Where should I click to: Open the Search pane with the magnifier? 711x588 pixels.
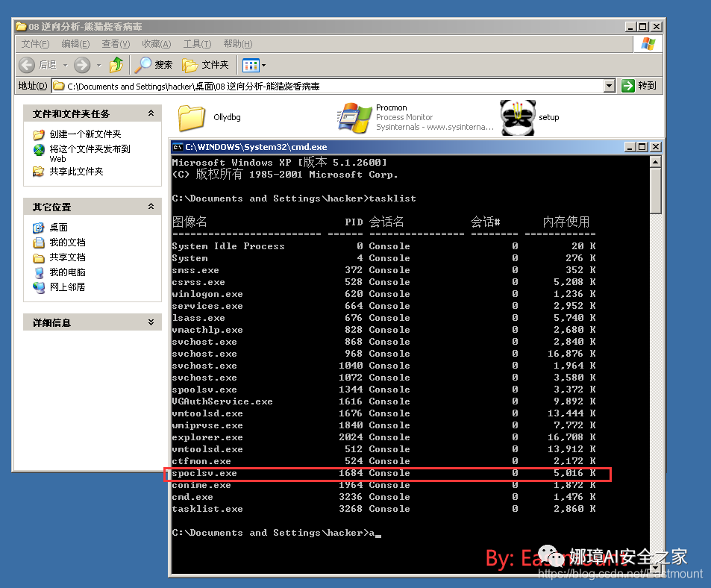pos(142,65)
